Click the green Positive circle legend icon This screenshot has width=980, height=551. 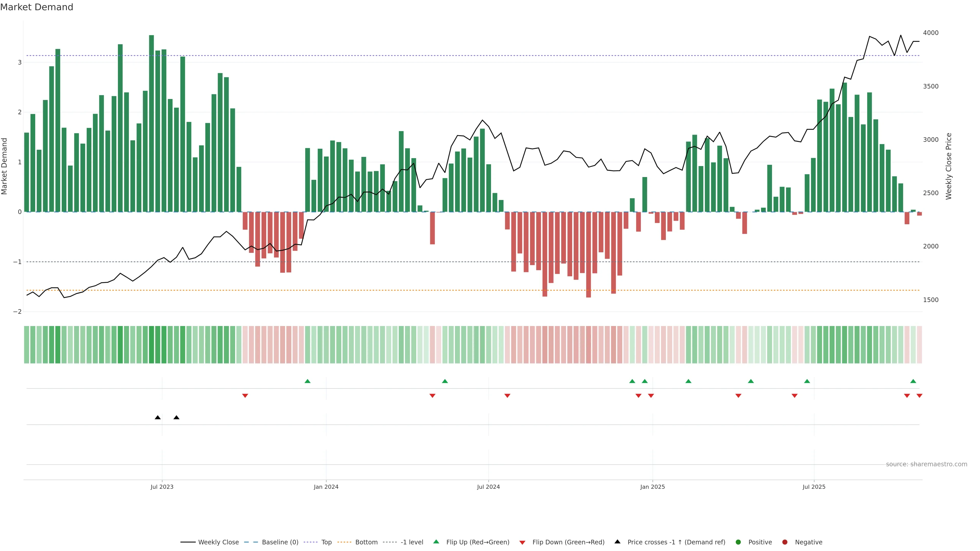tap(738, 542)
